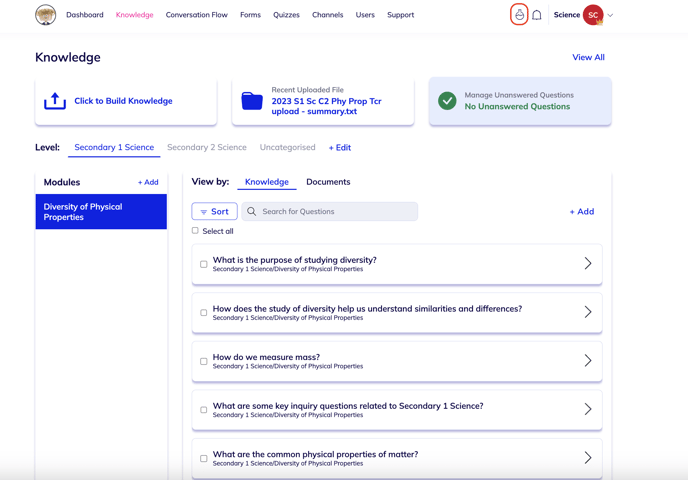Click the blue folder icon
This screenshot has width=688, height=480.
coord(252,101)
